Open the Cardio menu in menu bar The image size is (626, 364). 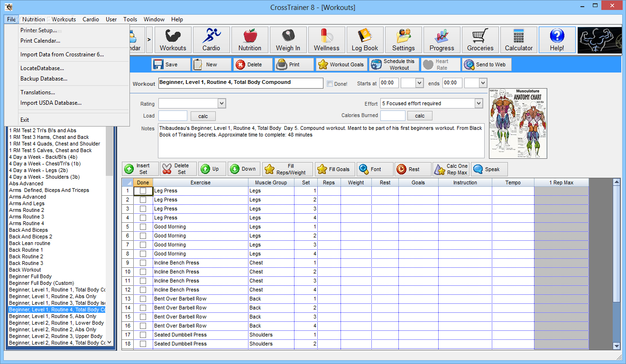pos(91,19)
